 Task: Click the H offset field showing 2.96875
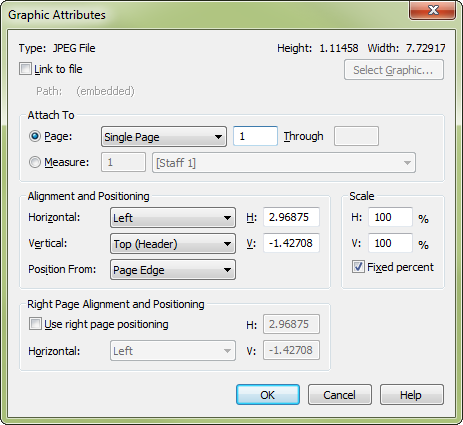click(x=291, y=217)
